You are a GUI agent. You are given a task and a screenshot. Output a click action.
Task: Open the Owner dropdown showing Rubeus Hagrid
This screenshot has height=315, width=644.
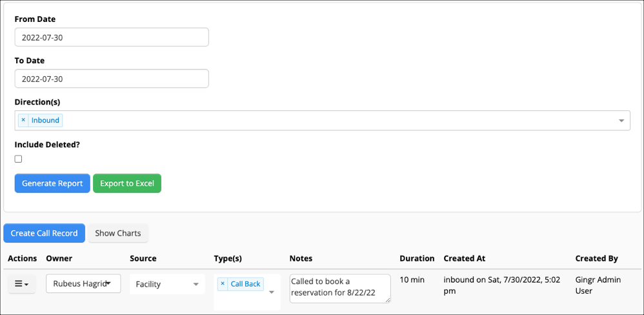click(83, 283)
